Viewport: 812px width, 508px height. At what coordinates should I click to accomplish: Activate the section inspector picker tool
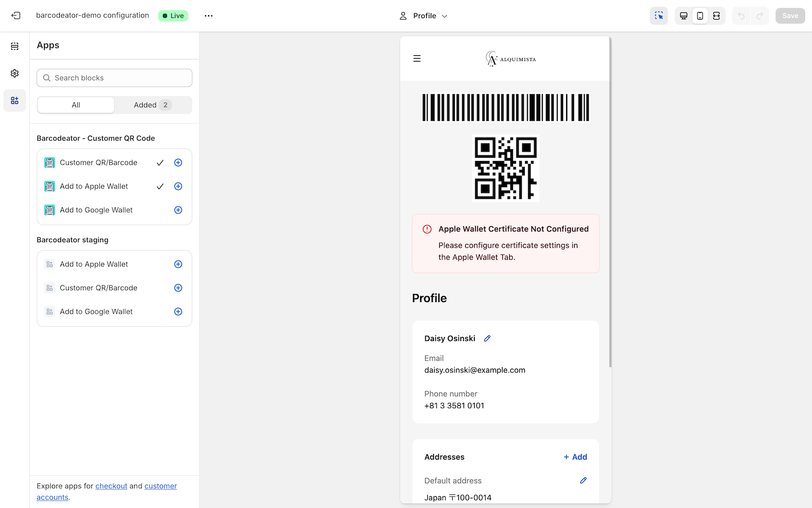(x=658, y=15)
